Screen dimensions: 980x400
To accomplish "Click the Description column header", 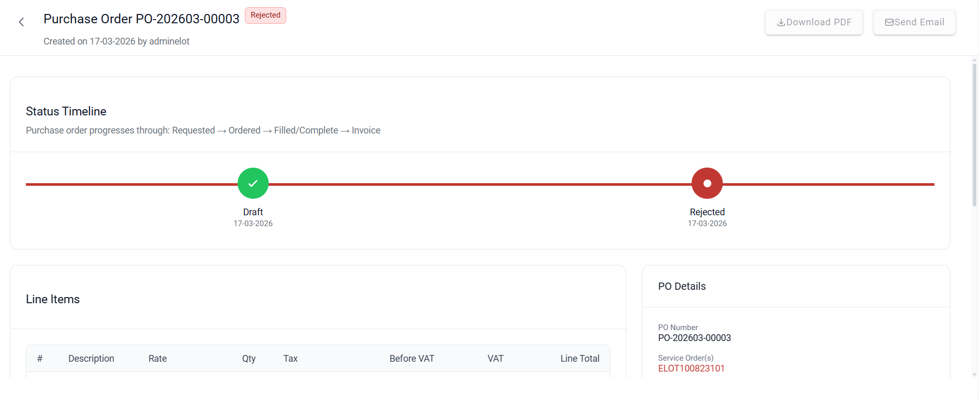I will coord(91,359).
